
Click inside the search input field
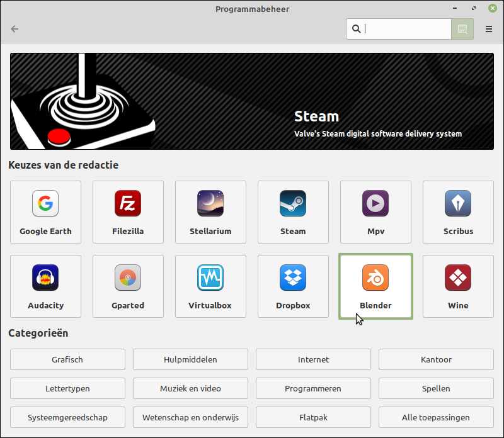[x=406, y=29]
